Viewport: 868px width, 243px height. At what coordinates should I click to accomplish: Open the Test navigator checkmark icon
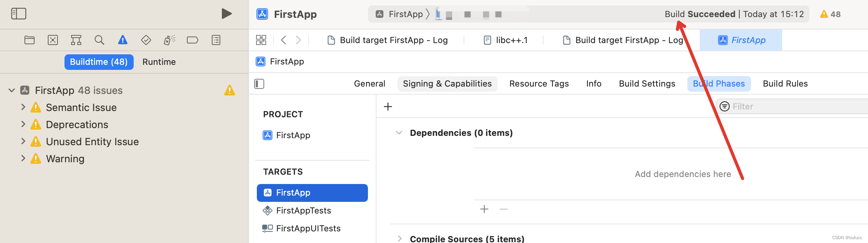146,40
